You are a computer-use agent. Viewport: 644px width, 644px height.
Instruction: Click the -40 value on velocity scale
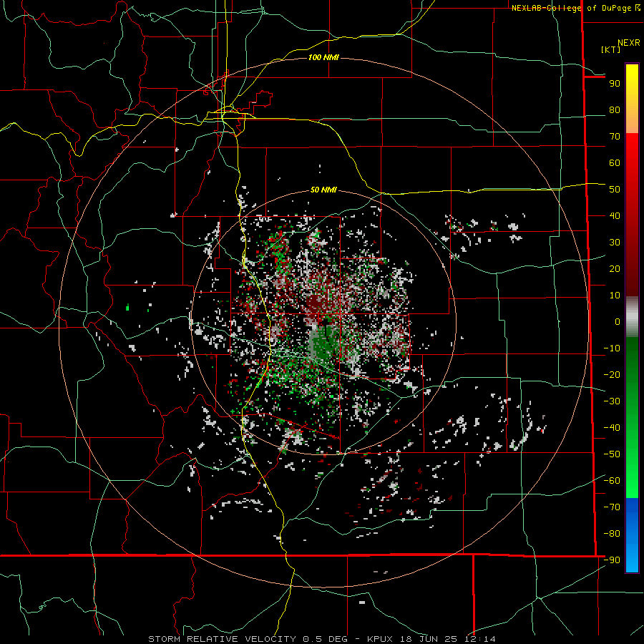(x=612, y=428)
